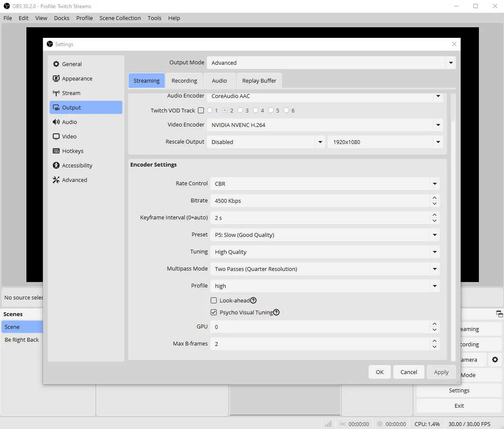The image size is (504, 429).
Task: Click the Audio speaker icon in sidebar
Action: [x=56, y=122]
